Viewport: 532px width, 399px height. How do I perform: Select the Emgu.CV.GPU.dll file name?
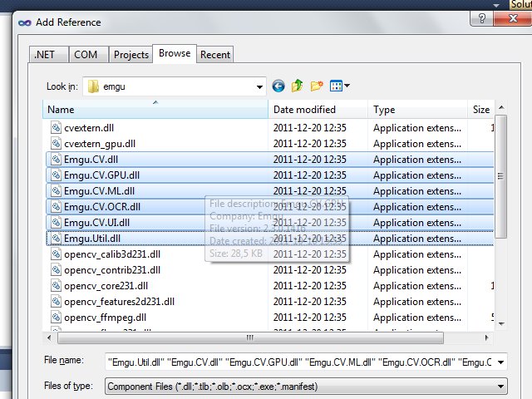(x=101, y=175)
